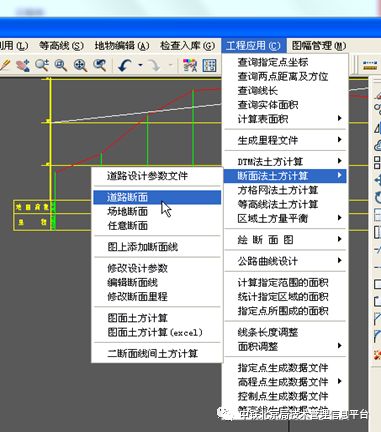Expand 绘断面图 submenu arrow
The image size is (381, 432).
[x=339, y=239]
